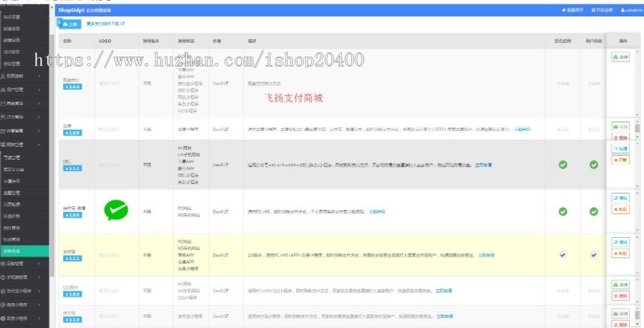Toggle 是否启用 check in v1.1.1 微信 row
The width and height of the screenshot is (644, 328).
coord(562,165)
